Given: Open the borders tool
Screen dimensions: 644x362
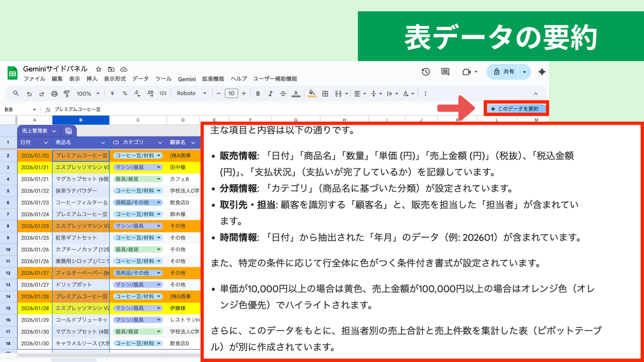Looking at the screenshot, I should pos(325,94).
